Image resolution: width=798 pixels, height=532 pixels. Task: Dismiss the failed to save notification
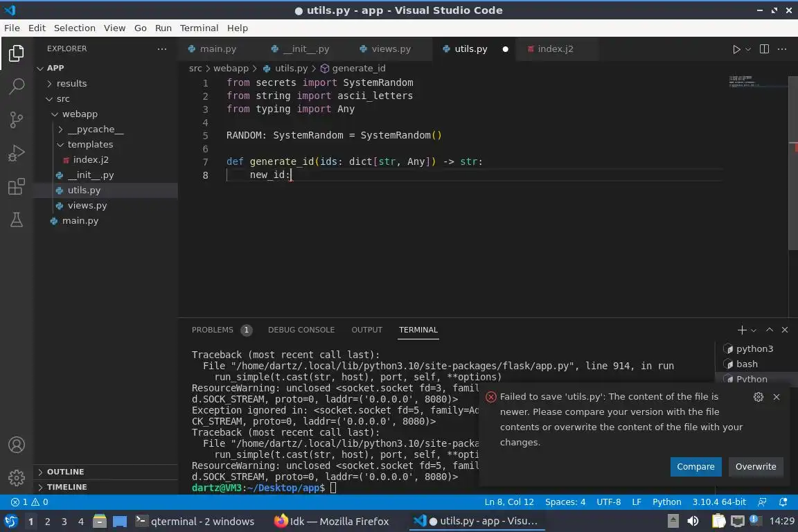click(x=776, y=397)
